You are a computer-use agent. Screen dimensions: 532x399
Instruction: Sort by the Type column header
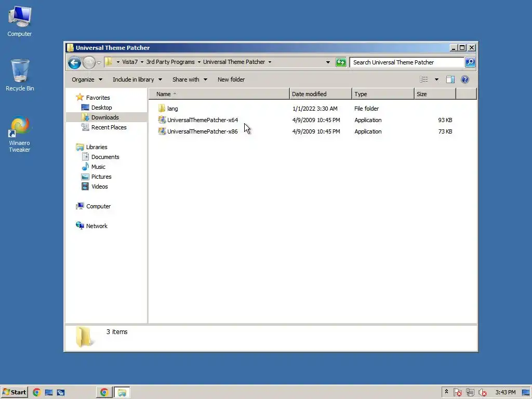(383, 94)
